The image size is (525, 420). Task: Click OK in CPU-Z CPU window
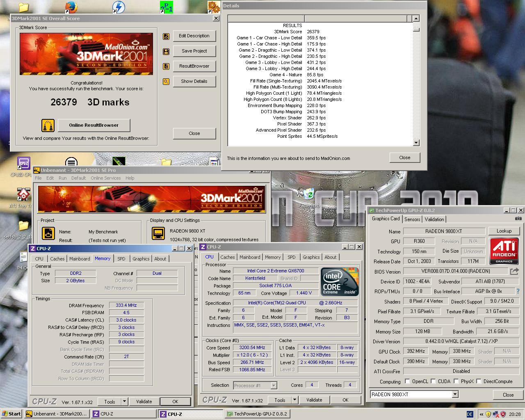click(x=345, y=400)
